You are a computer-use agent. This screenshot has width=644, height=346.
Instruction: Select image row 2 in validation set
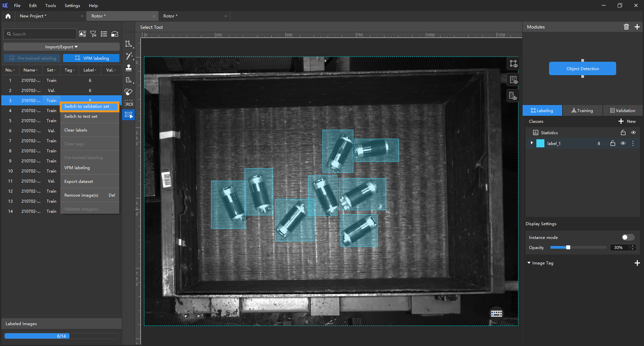point(61,90)
